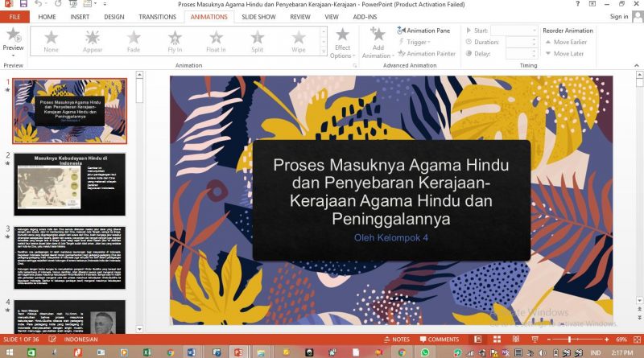Viewport: 644px width, 358px height.
Task: Choose the Appear animation effect
Action: 93,41
